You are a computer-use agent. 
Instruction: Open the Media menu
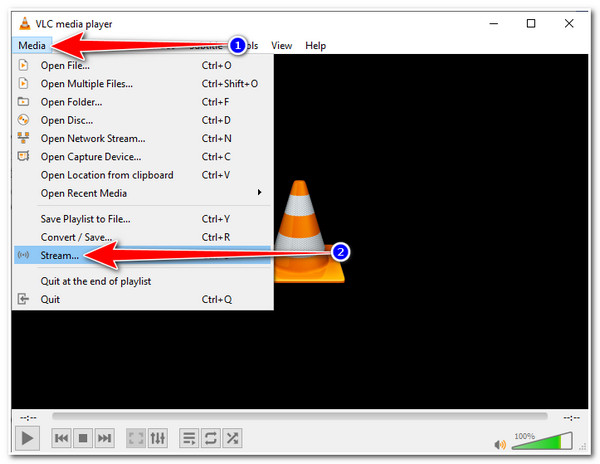click(32, 46)
